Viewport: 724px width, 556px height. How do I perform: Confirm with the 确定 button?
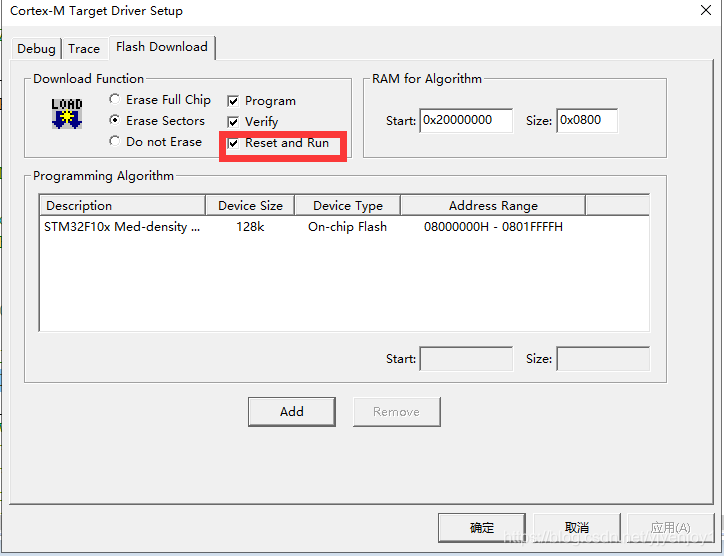click(482, 527)
